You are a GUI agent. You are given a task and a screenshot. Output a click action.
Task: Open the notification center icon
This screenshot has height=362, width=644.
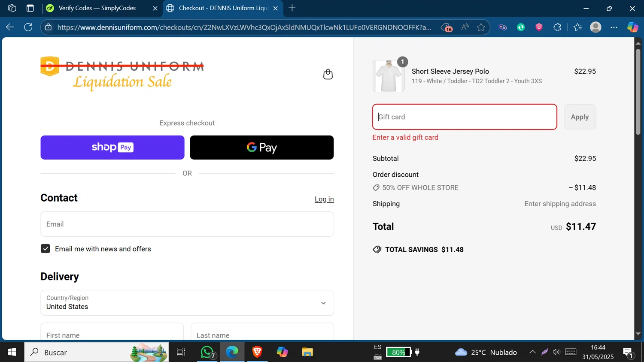click(629, 353)
